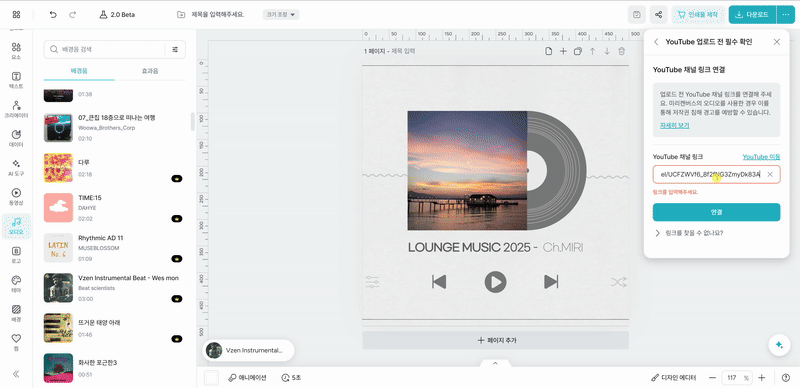The width and height of the screenshot is (800, 388).
Task: Zoom in with the plus button
Action: pos(762,378)
